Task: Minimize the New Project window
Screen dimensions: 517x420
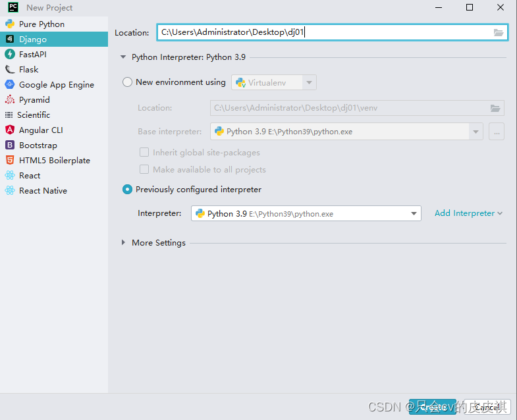Action: click(439, 7)
